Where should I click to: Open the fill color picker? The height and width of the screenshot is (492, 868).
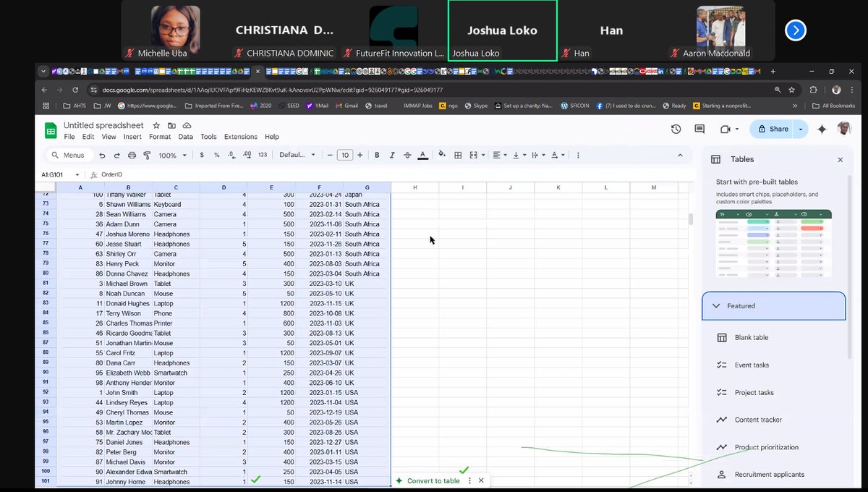click(x=442, y=155)
